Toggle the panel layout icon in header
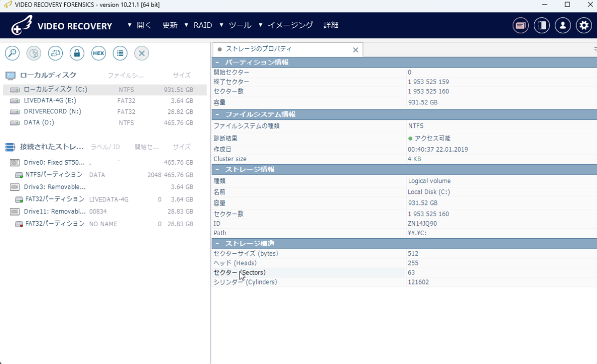This screenshot has height=364, width=597. point(542,25)
